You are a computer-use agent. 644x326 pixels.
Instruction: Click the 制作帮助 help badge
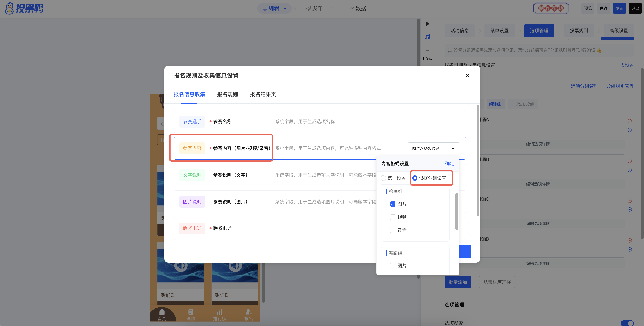[551, 8]
